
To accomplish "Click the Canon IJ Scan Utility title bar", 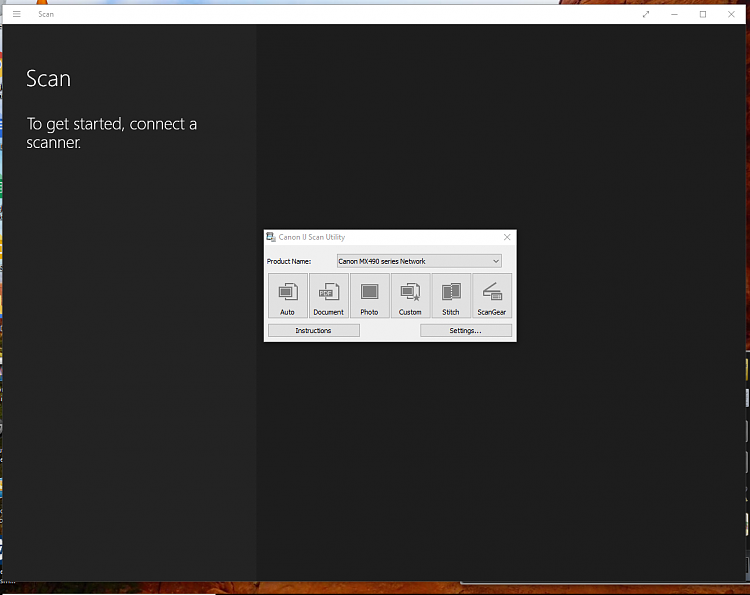I will coord(400,237).
